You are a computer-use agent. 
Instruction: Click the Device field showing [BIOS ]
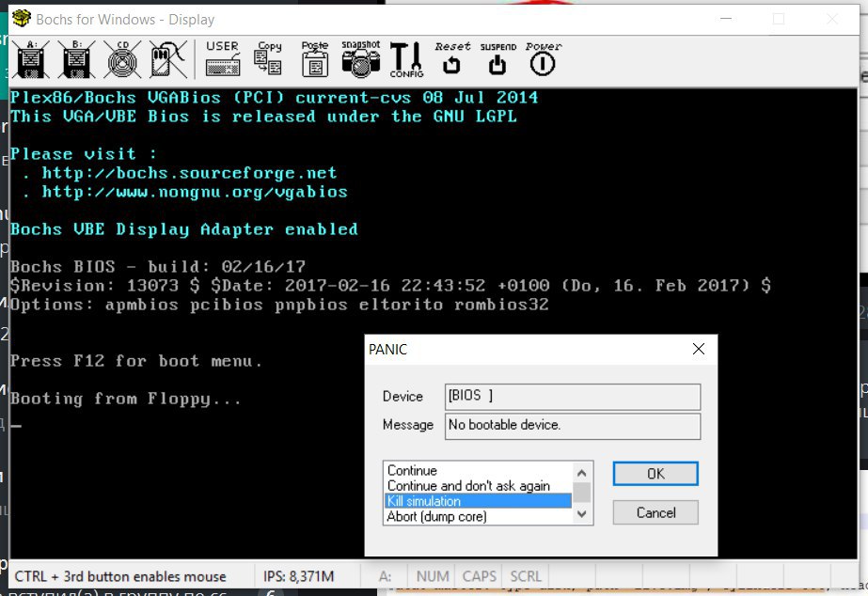(573, 396)
